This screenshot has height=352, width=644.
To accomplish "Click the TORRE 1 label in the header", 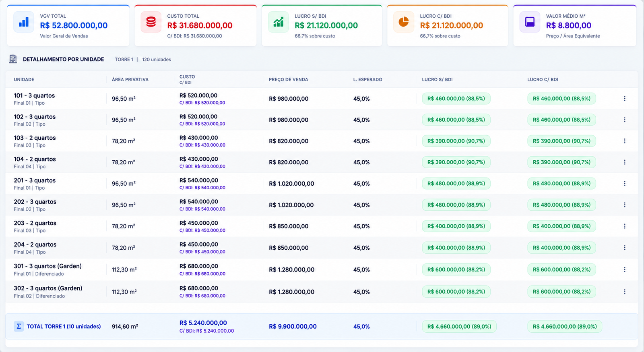I will (x=124, y=60).
